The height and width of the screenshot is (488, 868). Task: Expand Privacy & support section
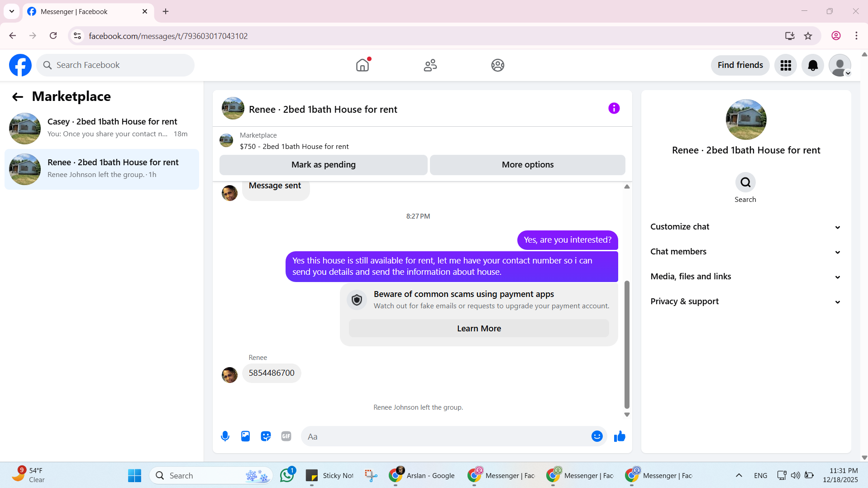click(746, 301)
